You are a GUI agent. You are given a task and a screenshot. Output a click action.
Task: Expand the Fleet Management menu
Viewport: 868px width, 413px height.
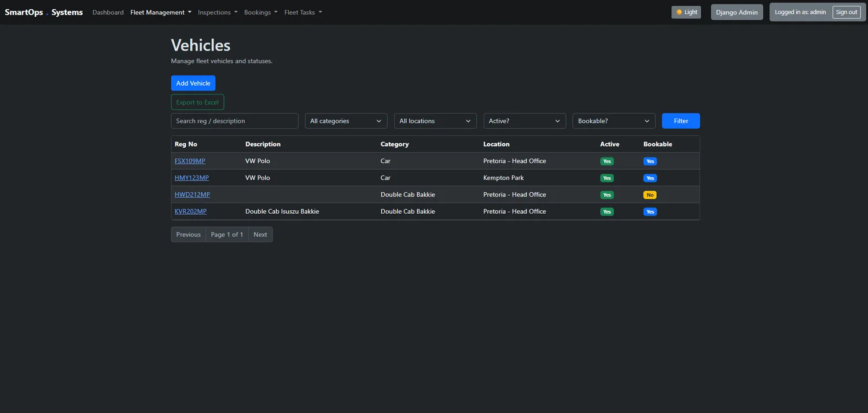tap(161, 12)
